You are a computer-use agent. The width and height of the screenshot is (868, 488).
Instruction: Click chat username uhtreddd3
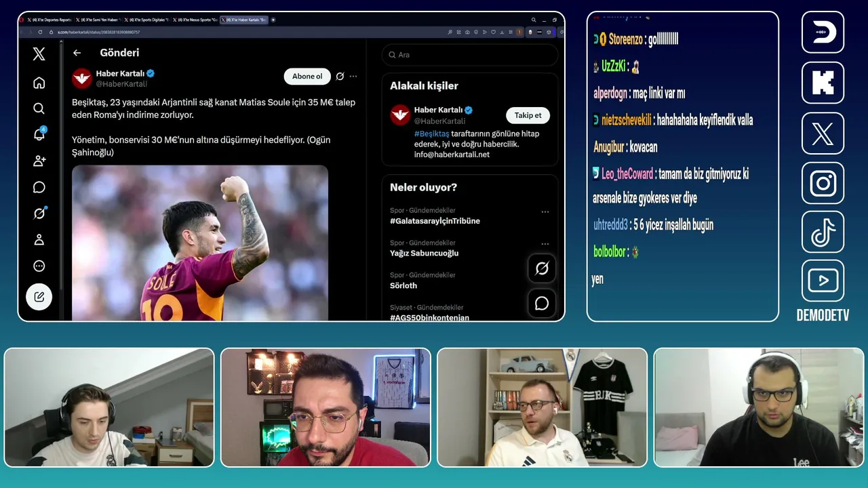click(611, 225)
